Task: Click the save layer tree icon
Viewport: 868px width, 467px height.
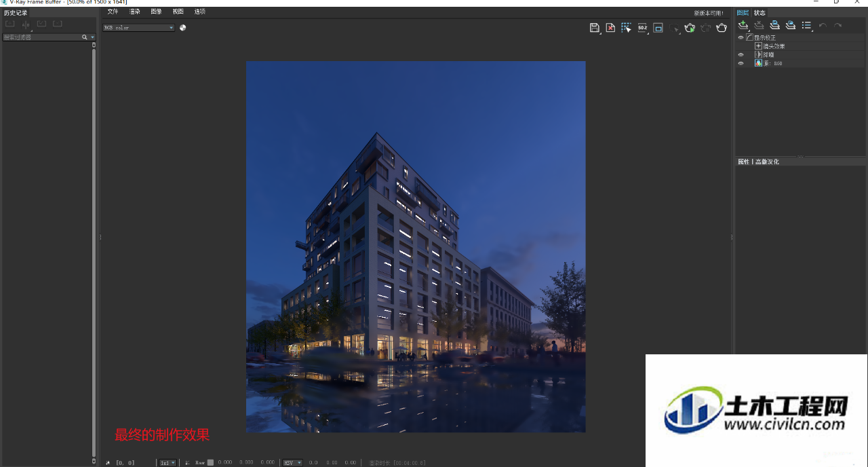Action: coord(774,25)
